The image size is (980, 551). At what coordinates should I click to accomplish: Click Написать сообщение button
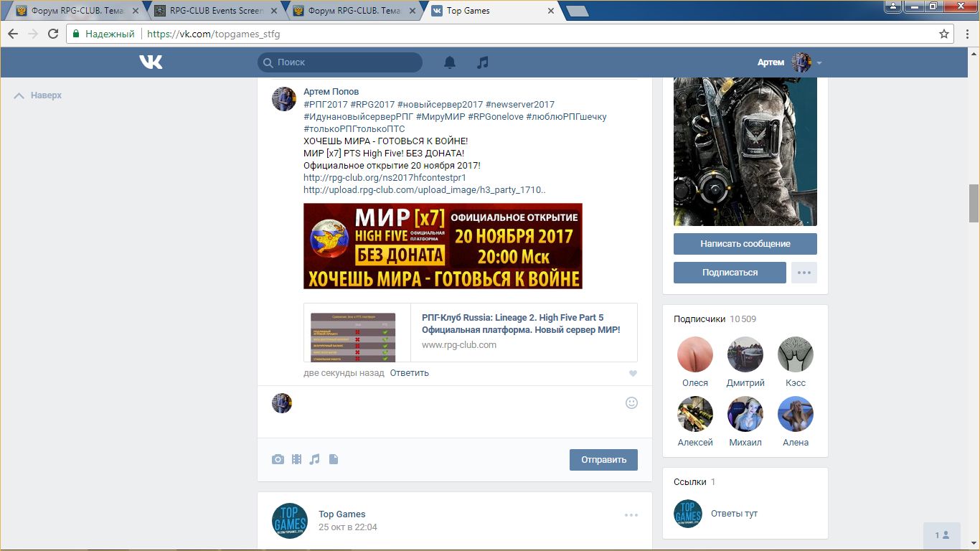(x=745, y=244)
